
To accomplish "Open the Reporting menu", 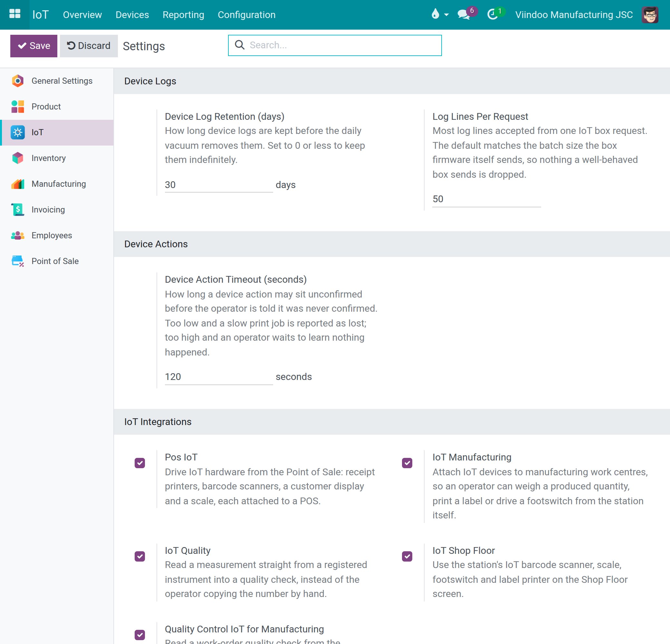I will coord(183,15).
